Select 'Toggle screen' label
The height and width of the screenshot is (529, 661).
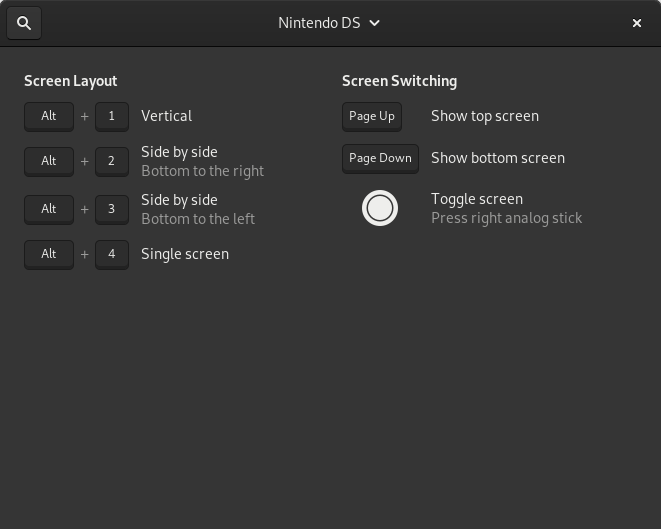[477, 199]
